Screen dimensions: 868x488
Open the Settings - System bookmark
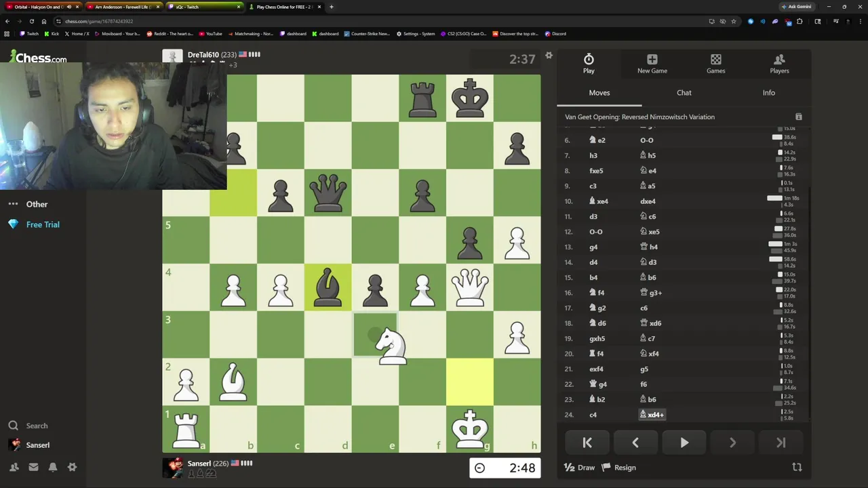pyautogui.click(x=416, y=34)
